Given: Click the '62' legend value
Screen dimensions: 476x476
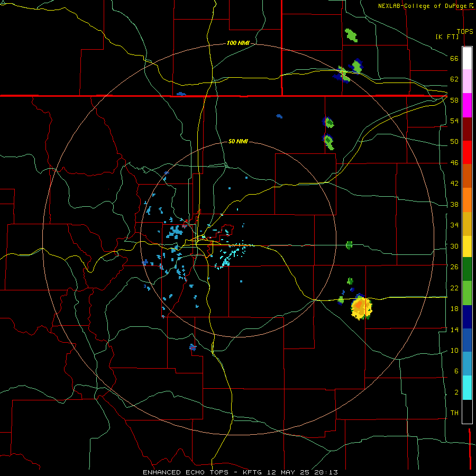Looking at the screenshot, I should (454, 79).
